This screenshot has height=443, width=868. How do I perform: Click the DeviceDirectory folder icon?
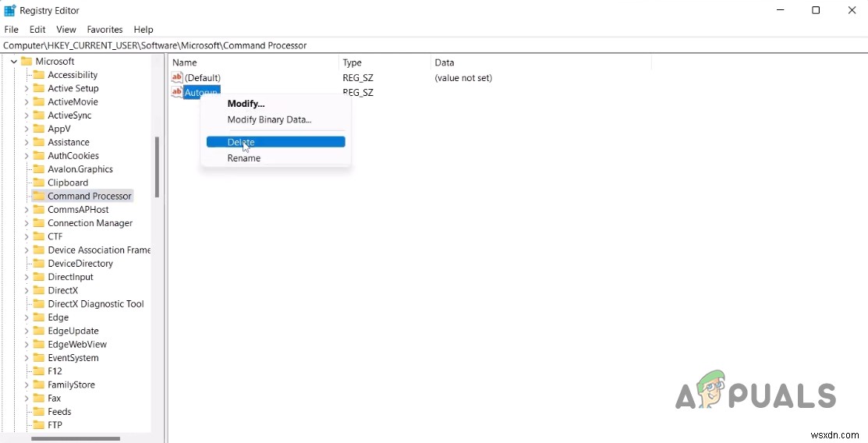[38, 264]
